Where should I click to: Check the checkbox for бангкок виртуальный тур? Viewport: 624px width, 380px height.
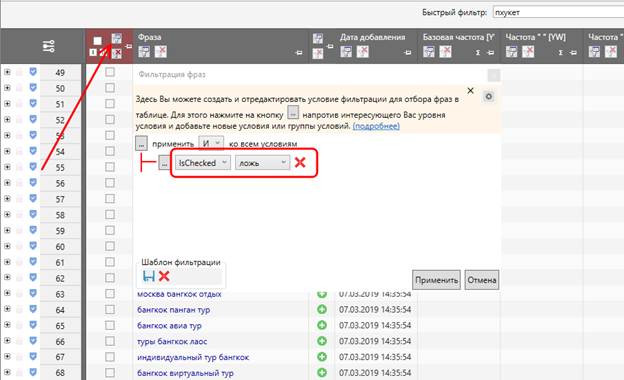[x=110, y=373]
